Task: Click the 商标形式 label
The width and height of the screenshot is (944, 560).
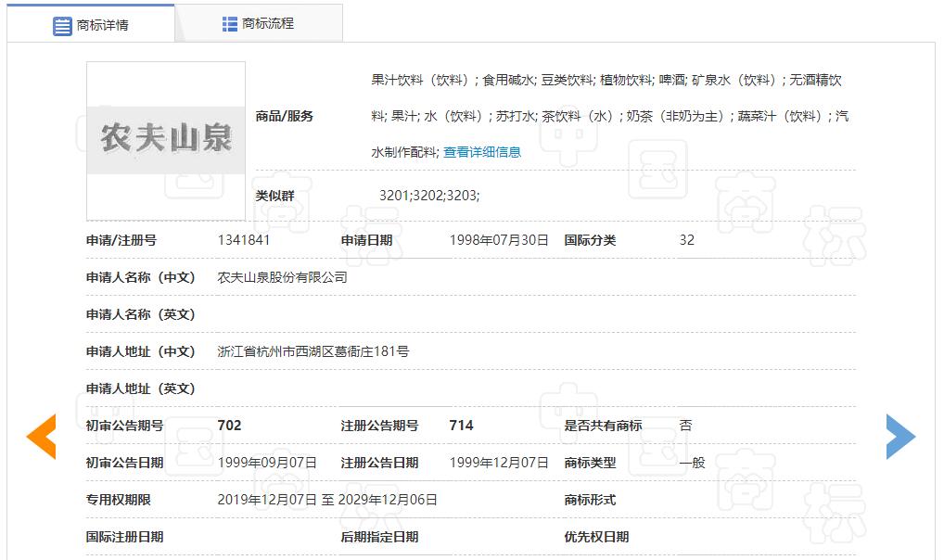Action: pyautogui.click(x=590, y=500)
